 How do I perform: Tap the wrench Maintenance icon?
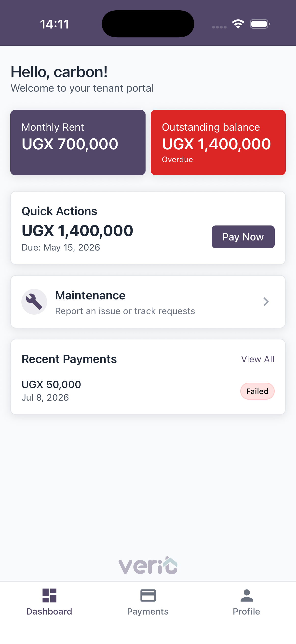tap(34, 302)
